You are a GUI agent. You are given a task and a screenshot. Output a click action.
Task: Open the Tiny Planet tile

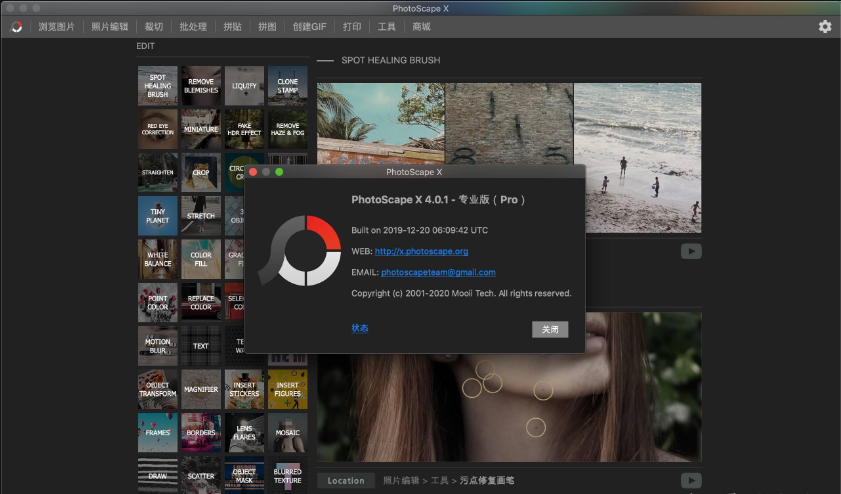click(x=158, y=216)
